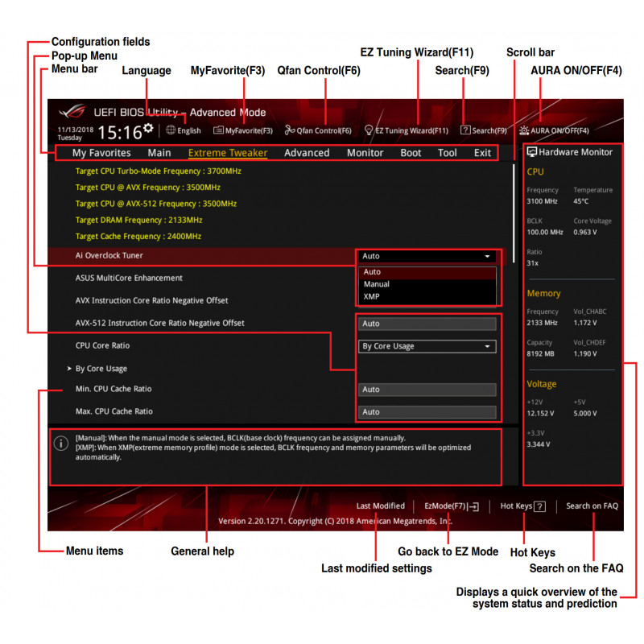Switch to the Main tab

tap(159, 153)
